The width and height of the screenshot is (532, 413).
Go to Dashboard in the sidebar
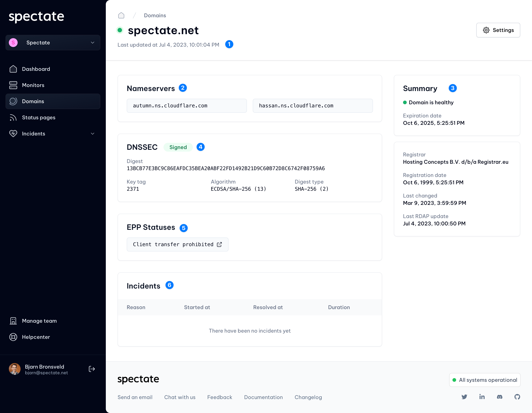coord(53,69)
